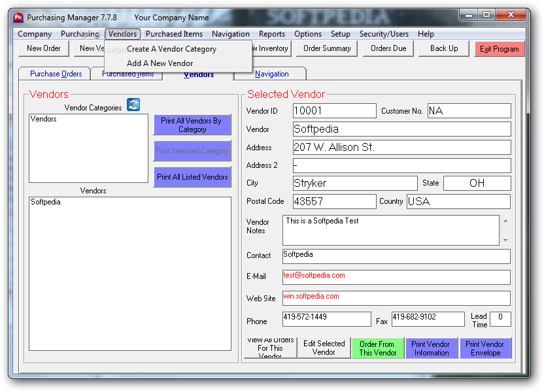Select the Vendors tab

199,75
